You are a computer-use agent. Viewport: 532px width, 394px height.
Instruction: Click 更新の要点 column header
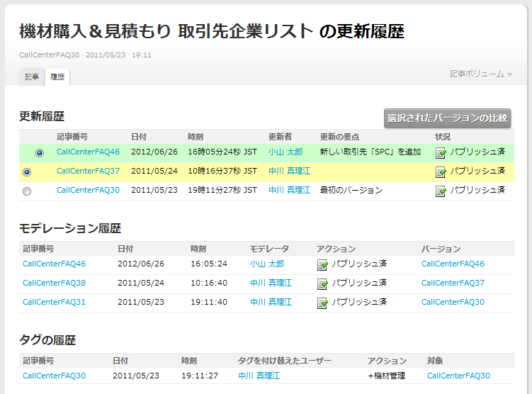coord(339,137)
